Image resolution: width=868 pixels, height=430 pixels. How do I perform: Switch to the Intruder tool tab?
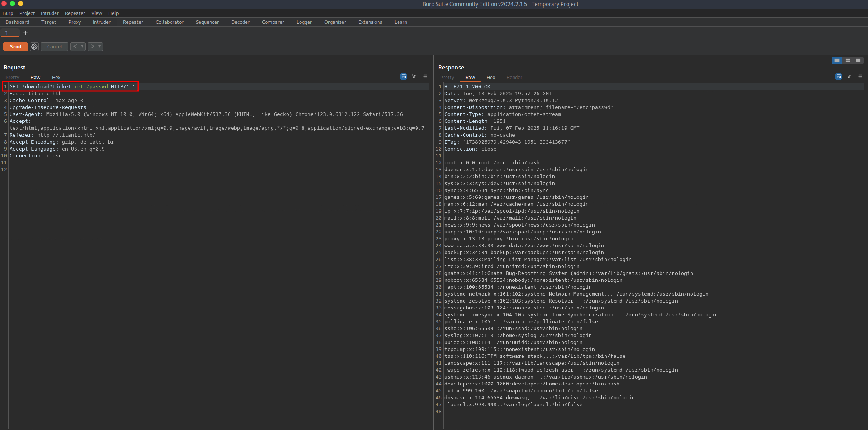click(101, 22)
